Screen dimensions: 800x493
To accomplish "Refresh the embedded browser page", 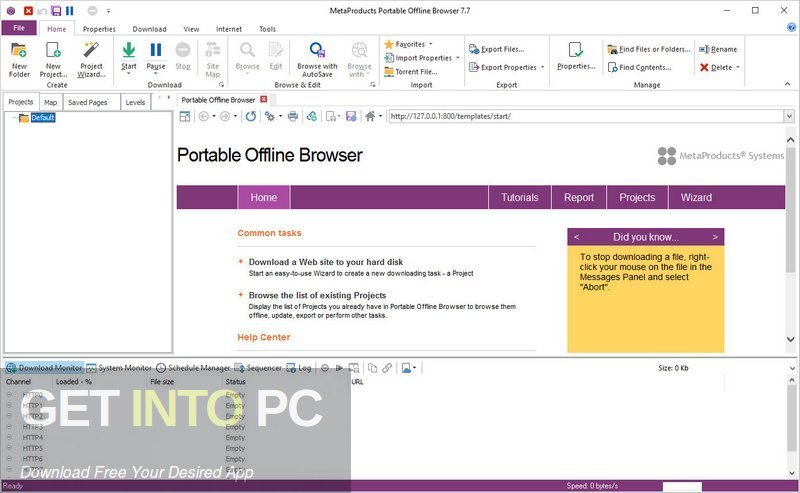I will [251, 116].
